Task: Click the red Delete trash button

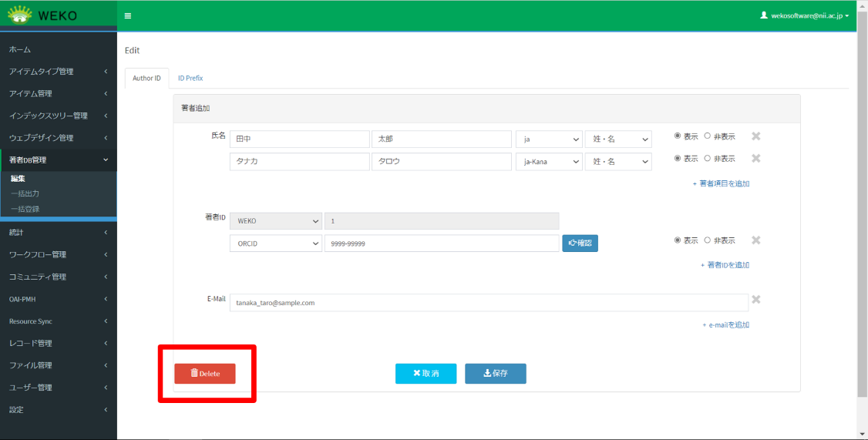Action: 204,374
